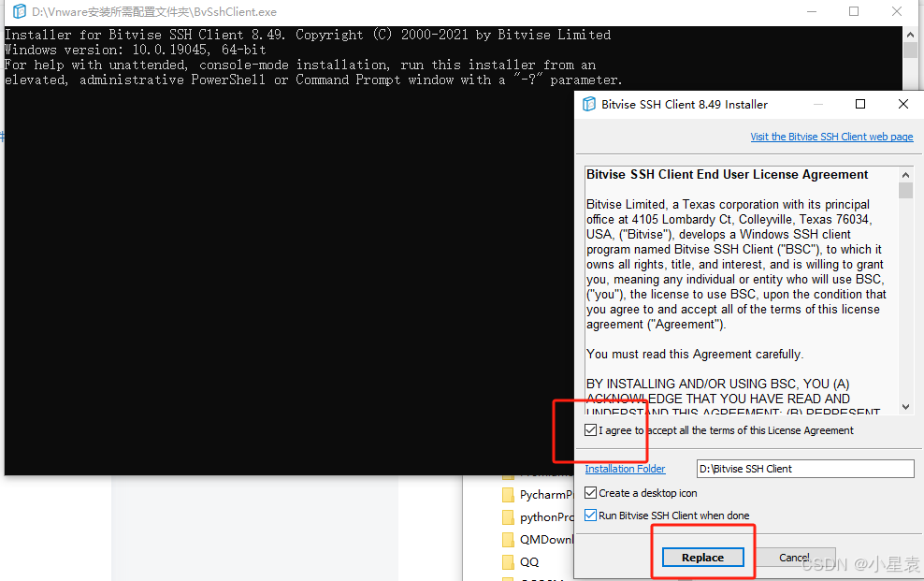Viewport: 924px width, 581px height.
Task: Uncheck Create a desktop icon
Action: [590, 493]
